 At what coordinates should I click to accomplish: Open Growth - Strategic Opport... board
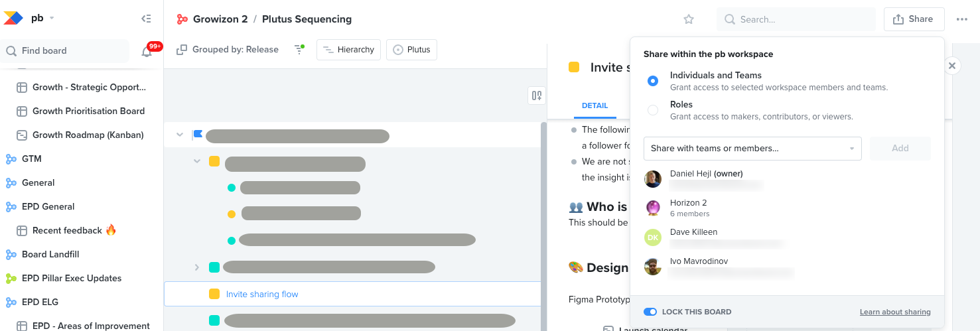[x=89, y=87]
